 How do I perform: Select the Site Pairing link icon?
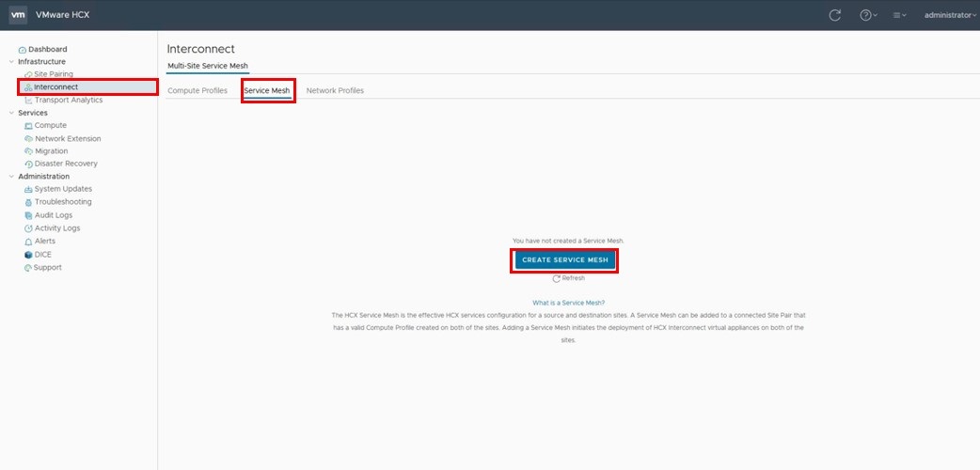[28, 74]
